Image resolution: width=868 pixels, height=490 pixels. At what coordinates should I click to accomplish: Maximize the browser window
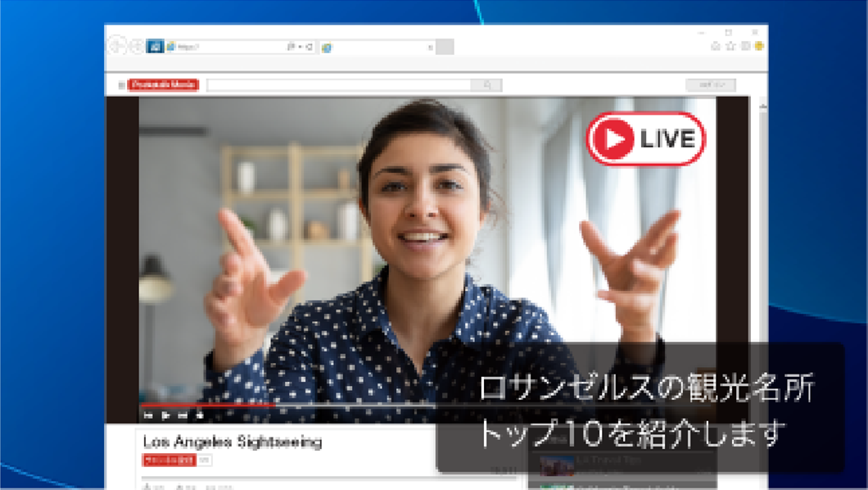[729, 33]
